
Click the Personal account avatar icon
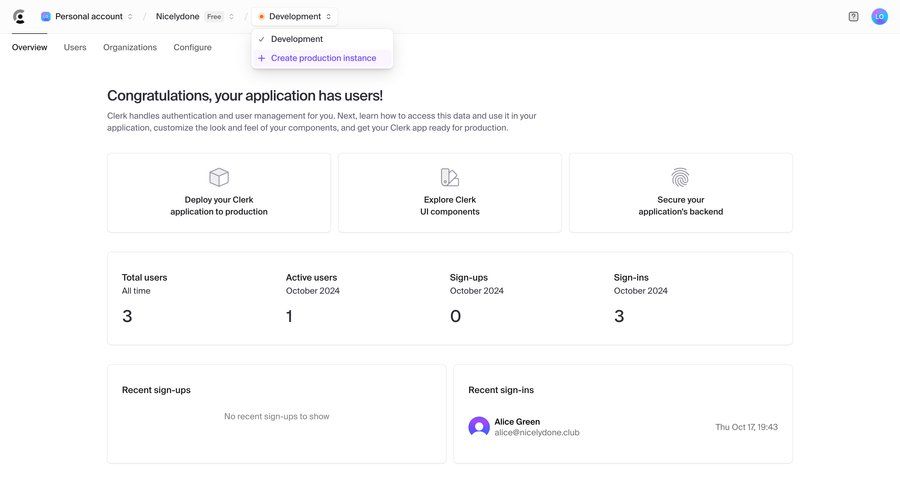[x=45, y=17]
